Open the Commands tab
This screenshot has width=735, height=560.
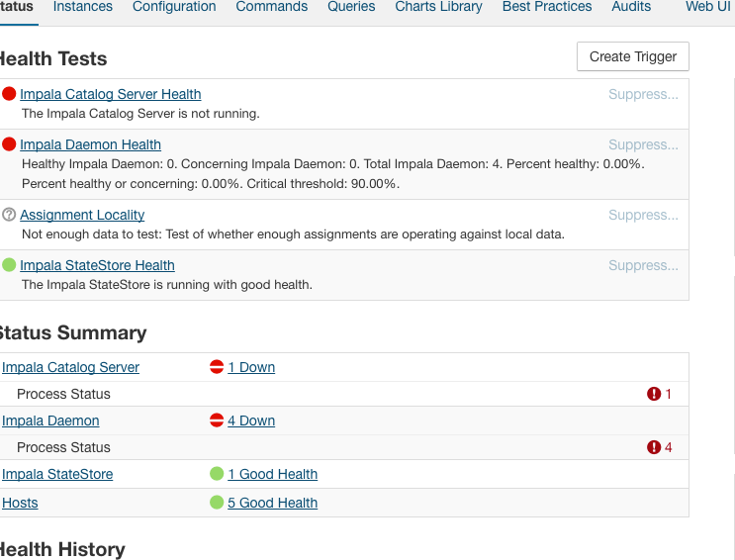271,7
